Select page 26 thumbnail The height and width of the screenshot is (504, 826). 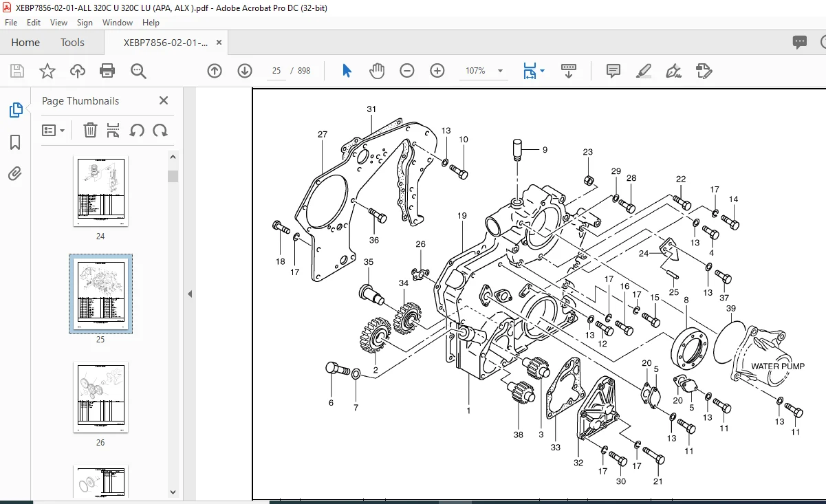click(100, 397)
